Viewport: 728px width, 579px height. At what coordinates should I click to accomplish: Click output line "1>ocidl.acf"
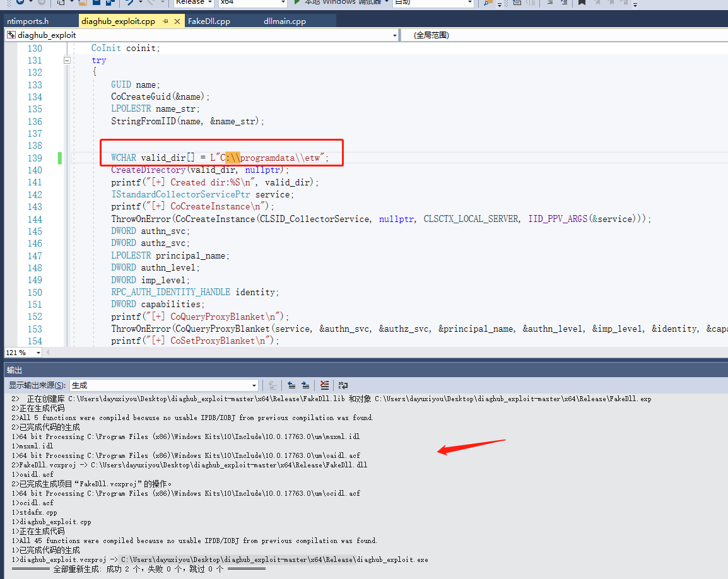coord(32,503)
